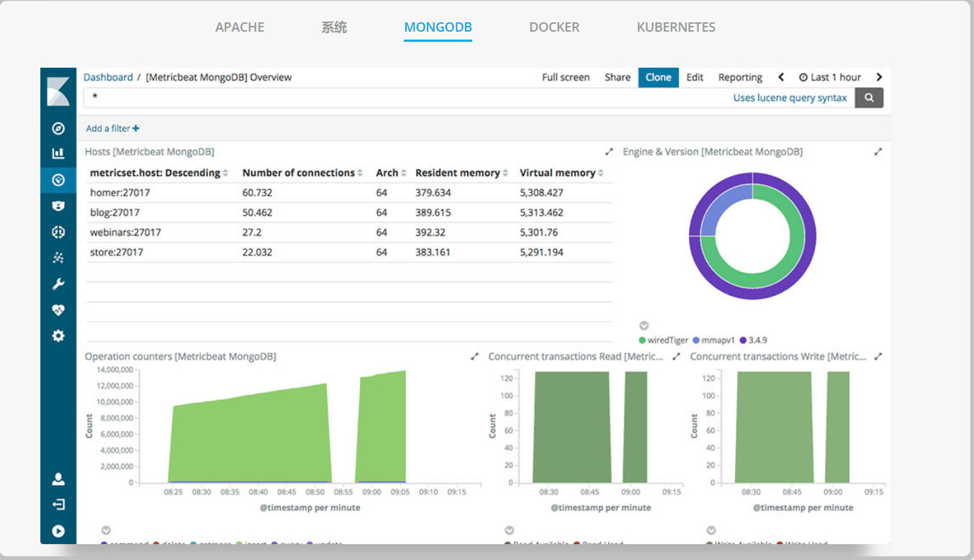Click the 5,313.462 virtual memory value
Screen dimensions: 974x560
(541, 212)
